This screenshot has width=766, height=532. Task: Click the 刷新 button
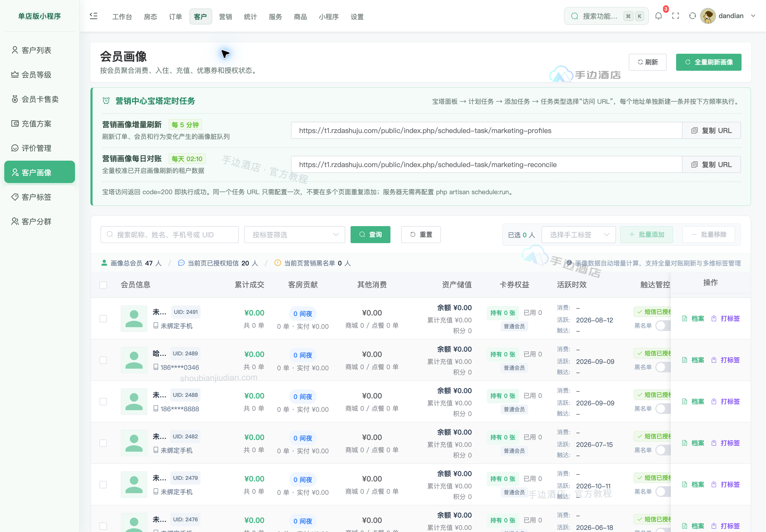click(x=647, y=62)
